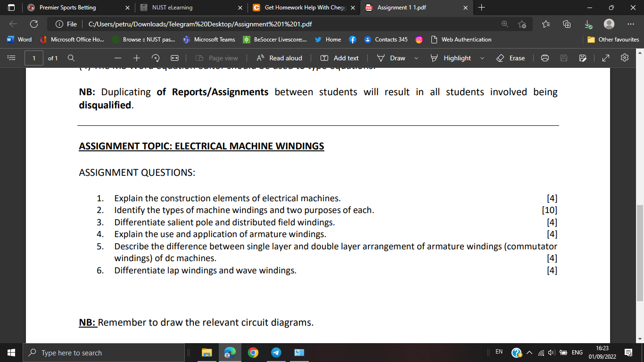Click the magnifier zoom icon in address bar
Screen dimensions: 644x362
click(x=505, y=24)
